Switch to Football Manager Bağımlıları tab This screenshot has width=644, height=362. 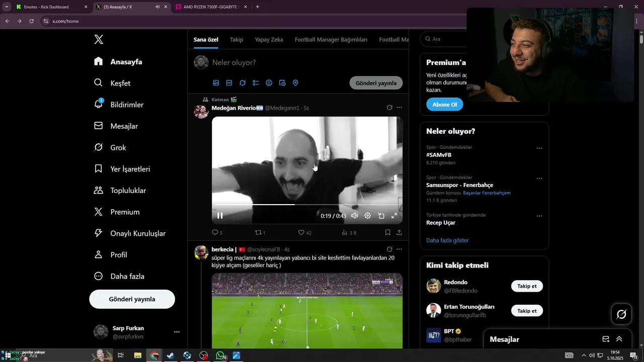331,40
